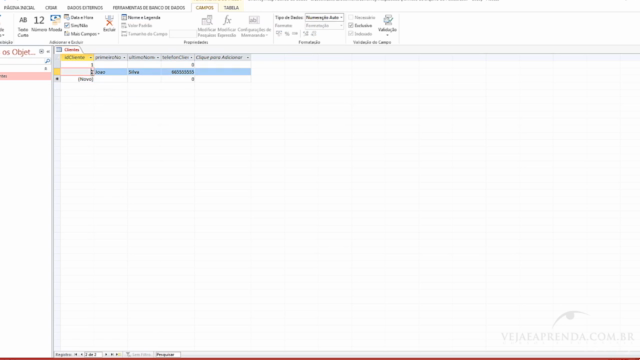Add a Moeda currency field
The image size is (640, 360).
55,24
